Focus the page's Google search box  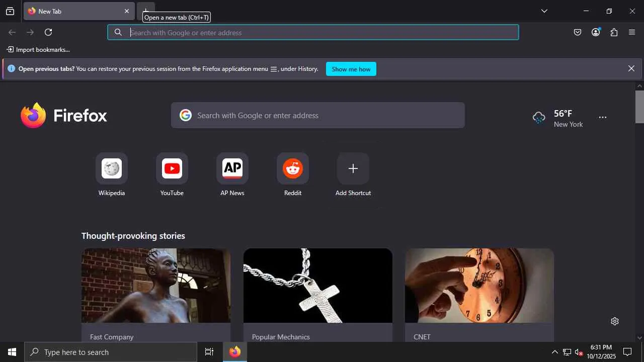click(x=318, y=115)
